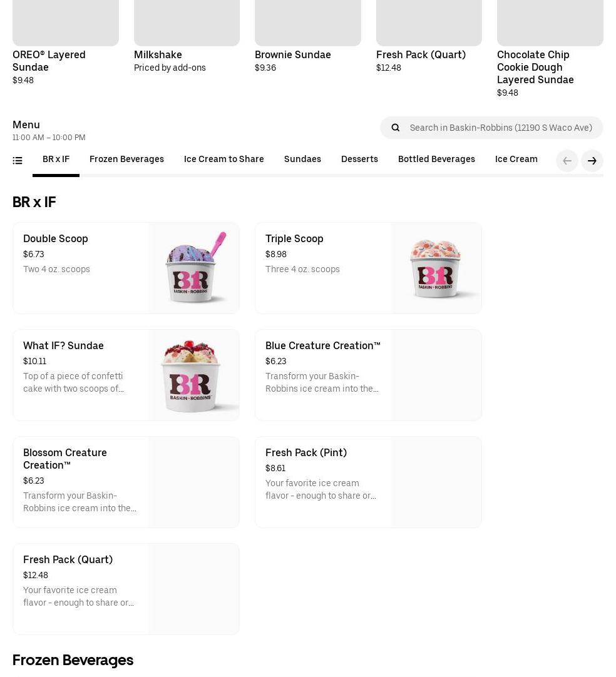This screenshot has width=616, height=677.
Task: Click the left arrow category button
Action: point(567,161)
